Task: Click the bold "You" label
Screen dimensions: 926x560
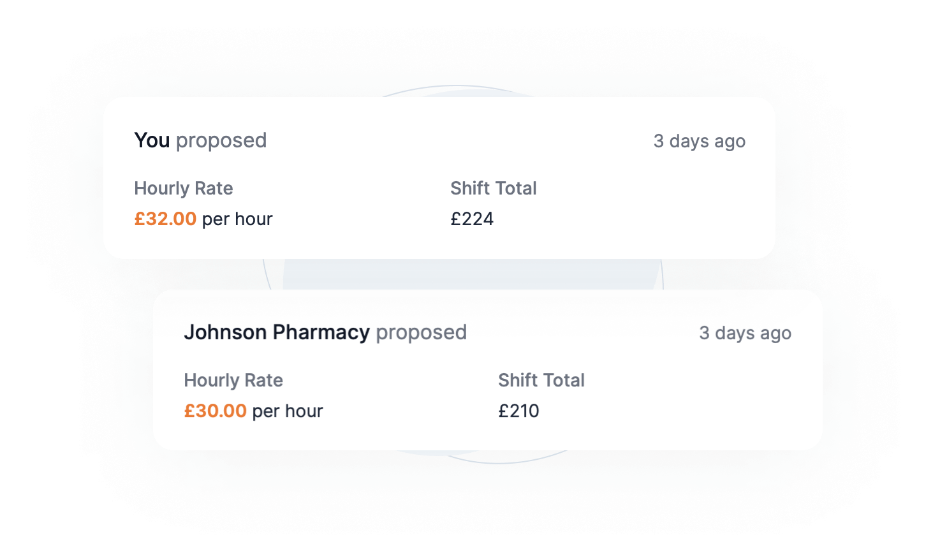Action: pos(151,140)
